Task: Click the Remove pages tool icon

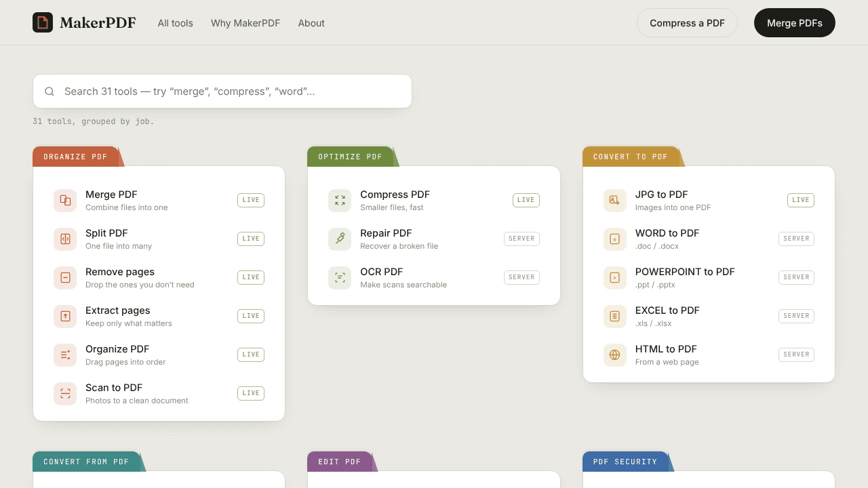Action: pos(65,277)
